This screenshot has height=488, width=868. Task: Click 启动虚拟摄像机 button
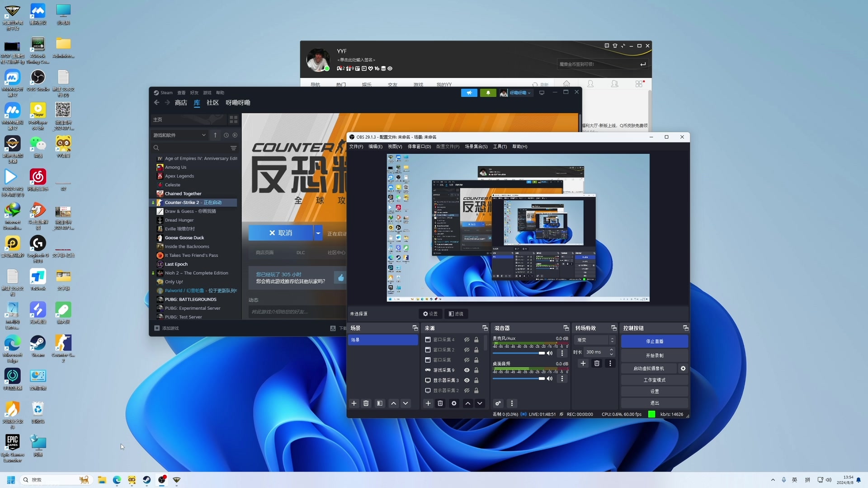coord(649,369)
